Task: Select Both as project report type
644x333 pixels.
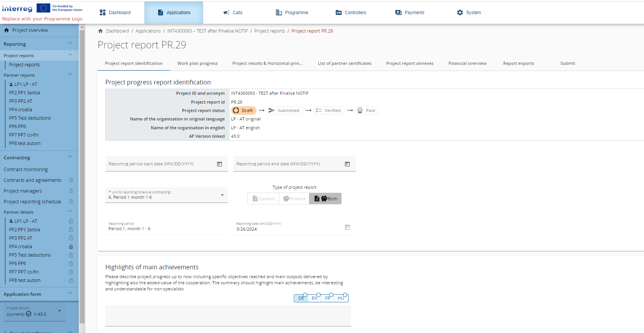Action: coord(325,199)
